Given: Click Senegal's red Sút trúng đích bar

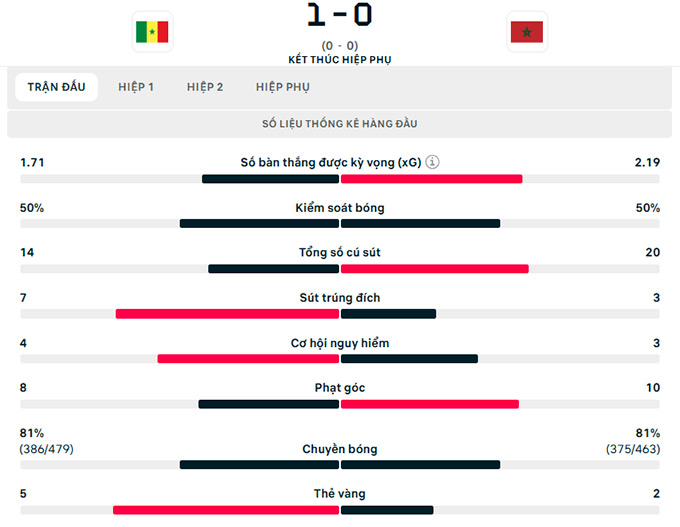Looking at the screenshot, I should (x=227, y=314).
